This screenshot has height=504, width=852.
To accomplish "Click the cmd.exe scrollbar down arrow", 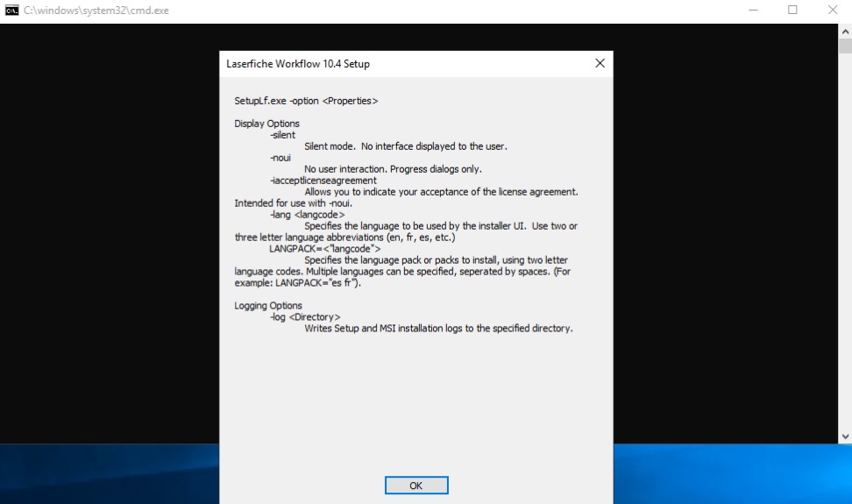I will pos(845,437).
